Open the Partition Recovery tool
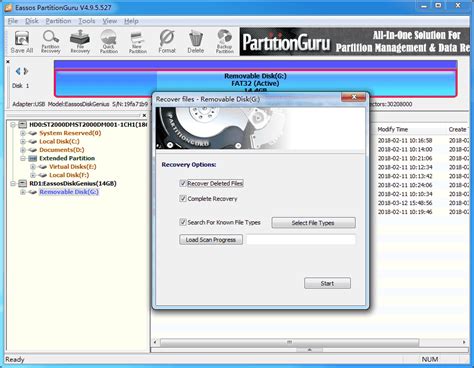The image size is (474, 368). (51, 41)
